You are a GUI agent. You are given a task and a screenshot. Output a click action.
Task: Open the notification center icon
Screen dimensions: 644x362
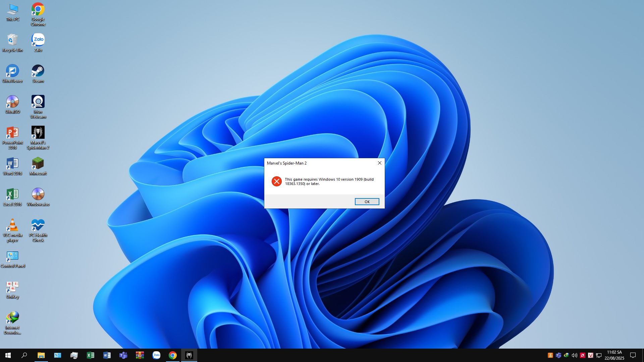(x=633, y=355)
